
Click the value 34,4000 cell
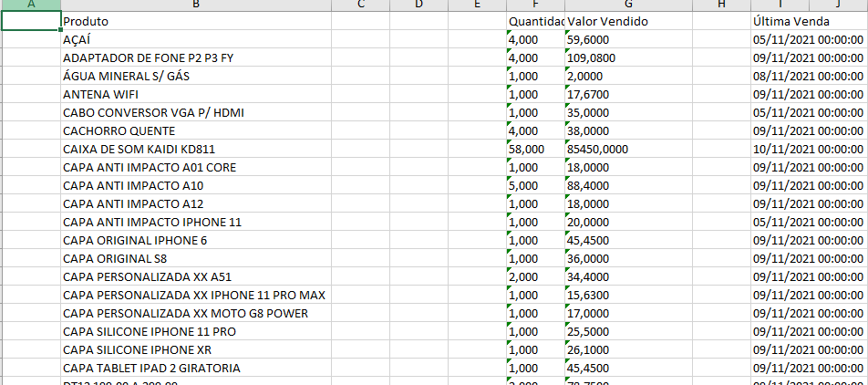click(x=629, y=277)
